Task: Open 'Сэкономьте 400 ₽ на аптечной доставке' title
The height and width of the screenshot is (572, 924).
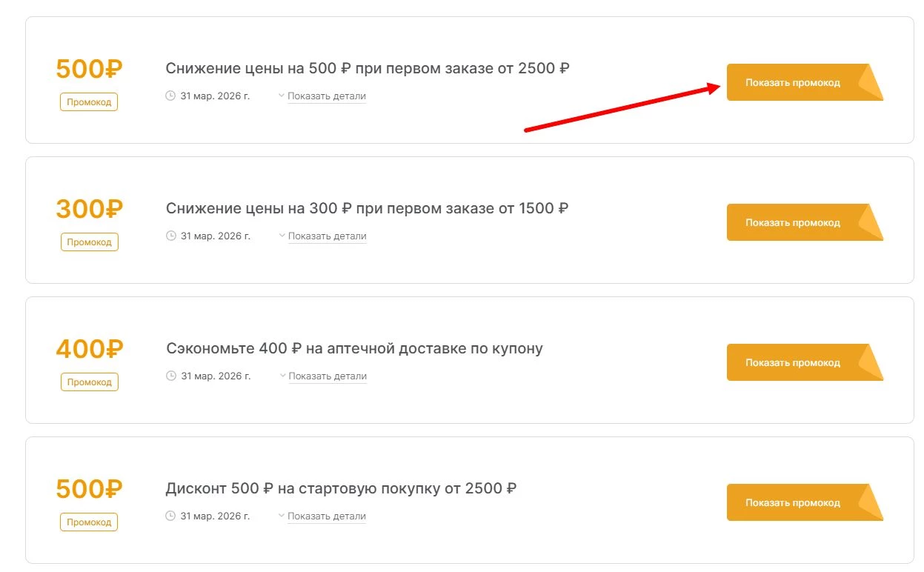Action: click(354, 349)
